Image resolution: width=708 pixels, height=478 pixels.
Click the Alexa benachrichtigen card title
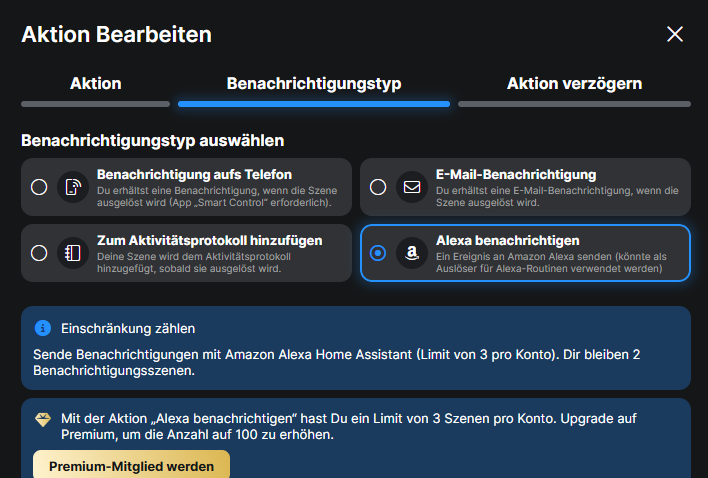pyautogui.click(x=507, y=241)
